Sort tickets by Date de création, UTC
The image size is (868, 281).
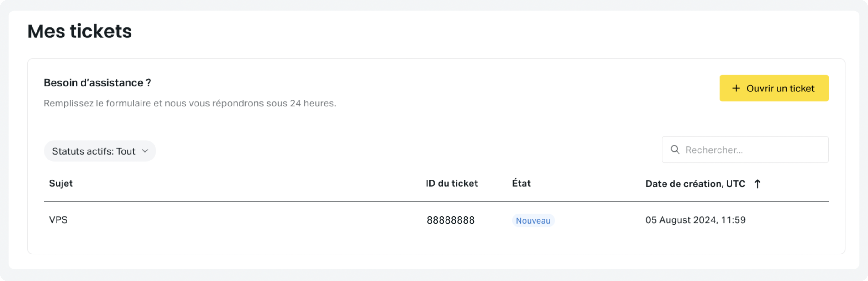coord(695,184)
